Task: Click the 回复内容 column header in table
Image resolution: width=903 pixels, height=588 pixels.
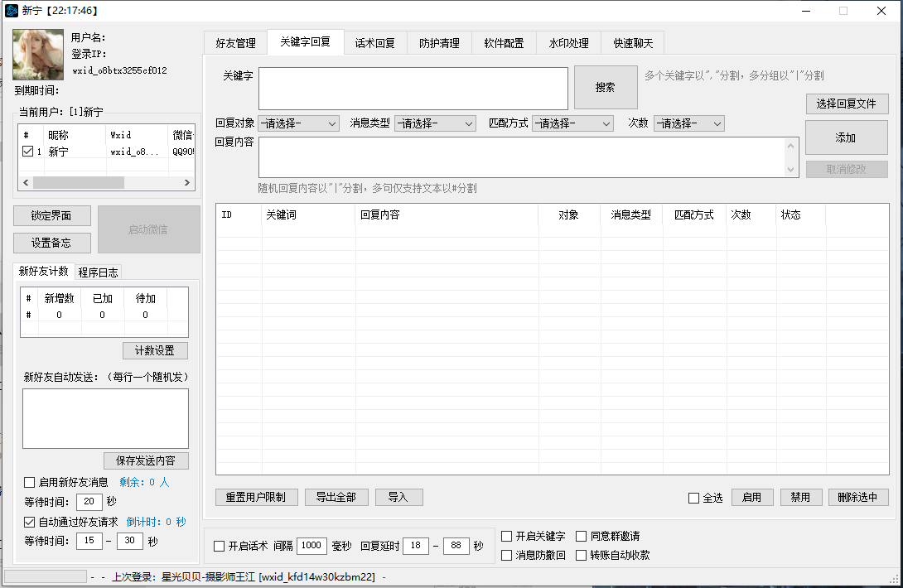Action: pos(447,214)
